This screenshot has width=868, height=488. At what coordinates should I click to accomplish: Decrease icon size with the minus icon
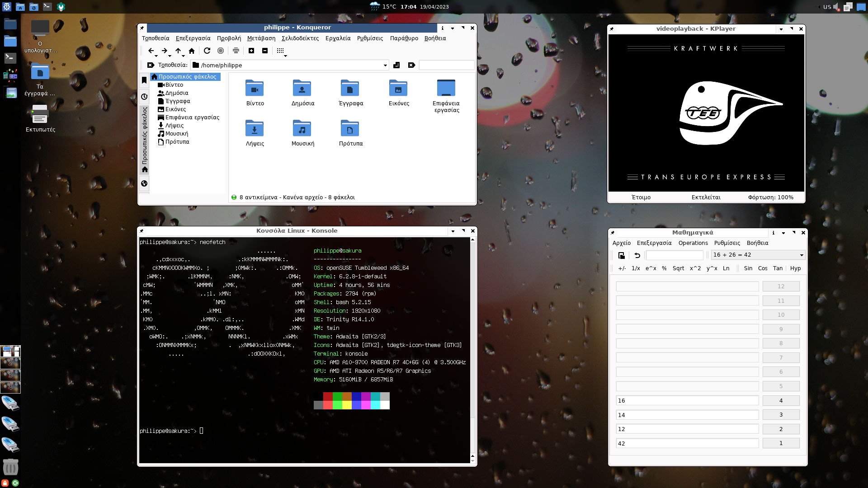(265, 51)
